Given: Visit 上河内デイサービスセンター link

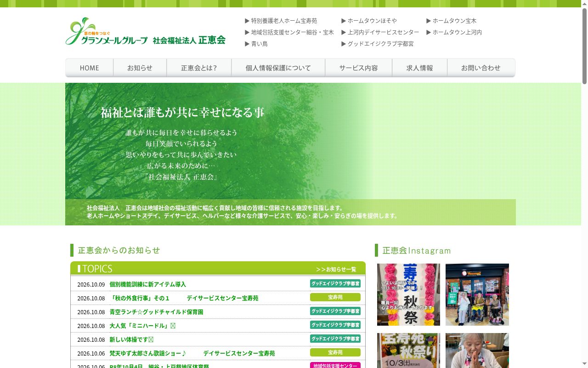Looking at the screenshot, I should 380,32.
